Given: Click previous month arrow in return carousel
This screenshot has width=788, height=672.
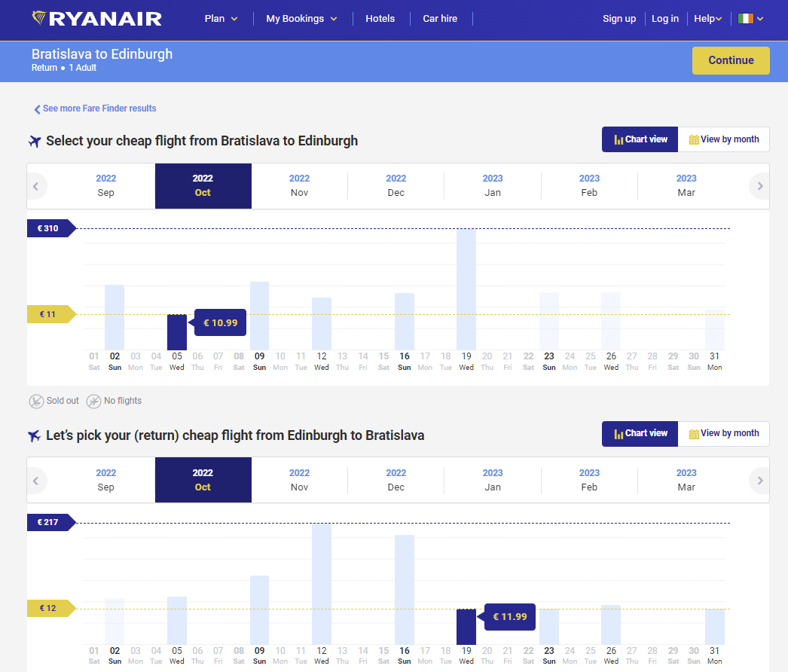Looking at the screenshot, I should click(36, 481).
